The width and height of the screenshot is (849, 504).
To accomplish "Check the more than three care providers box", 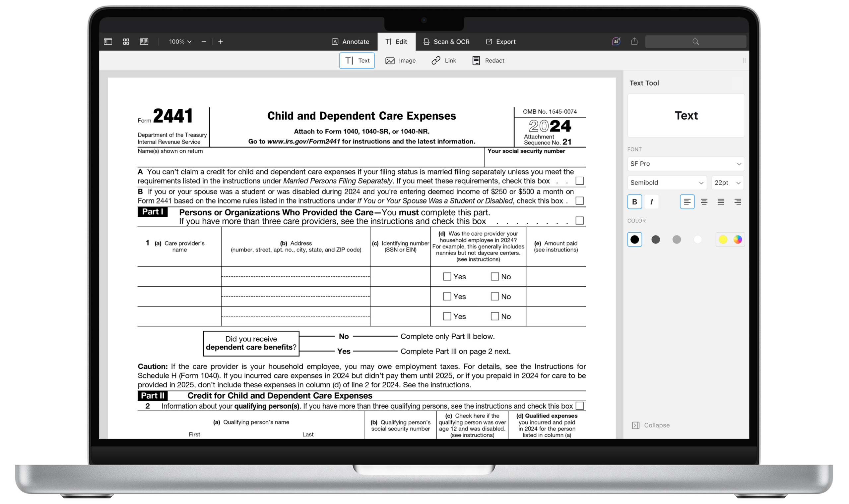I will [x=579, y=221].
